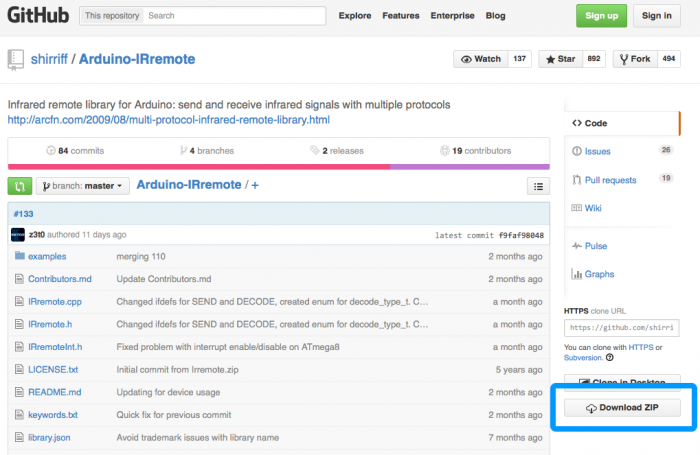This screenshot has width=700, height=455.
Task: Open Enterprise in the top navigation
Action: (x=453, y=16)
